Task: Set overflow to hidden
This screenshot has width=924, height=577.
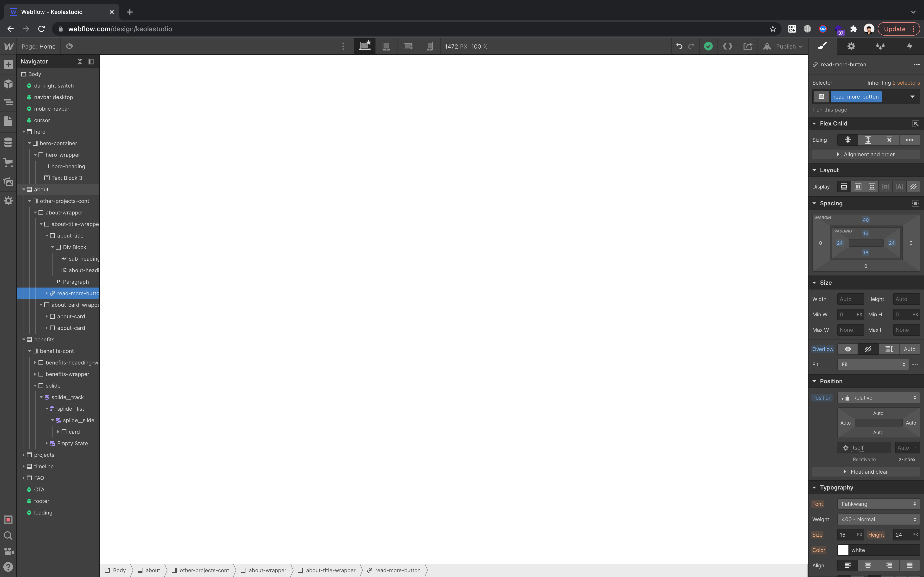Action: (x=868, y=349)
